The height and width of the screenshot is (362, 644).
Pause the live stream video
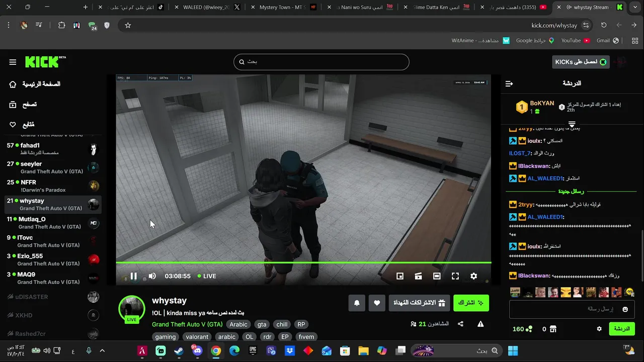click(x=133, y=276)
